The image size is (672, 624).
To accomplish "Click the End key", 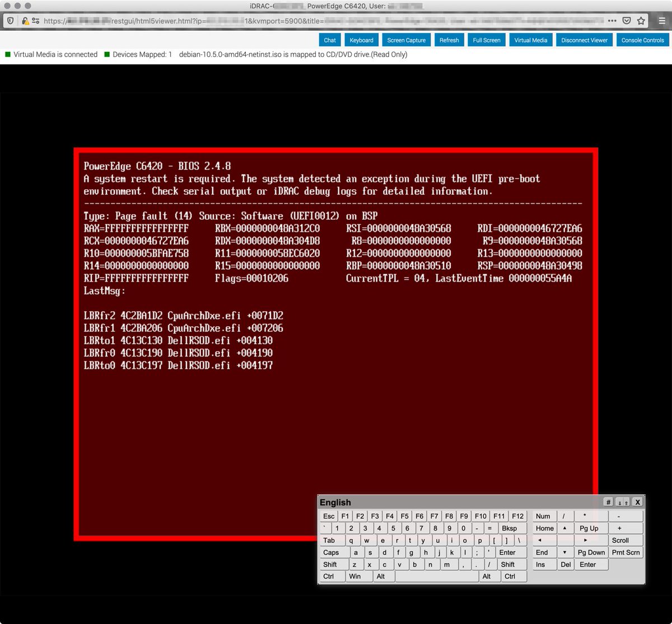I will click(544, 552).
